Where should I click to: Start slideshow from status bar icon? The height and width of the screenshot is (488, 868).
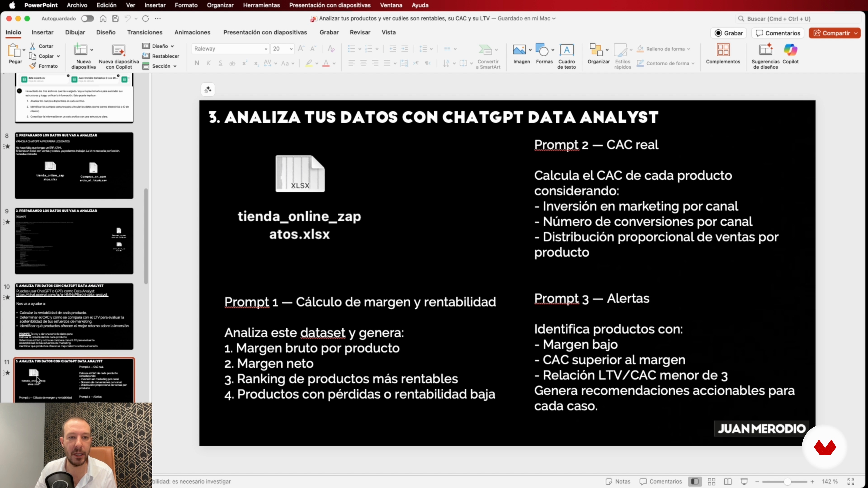(x=744, y=482)
